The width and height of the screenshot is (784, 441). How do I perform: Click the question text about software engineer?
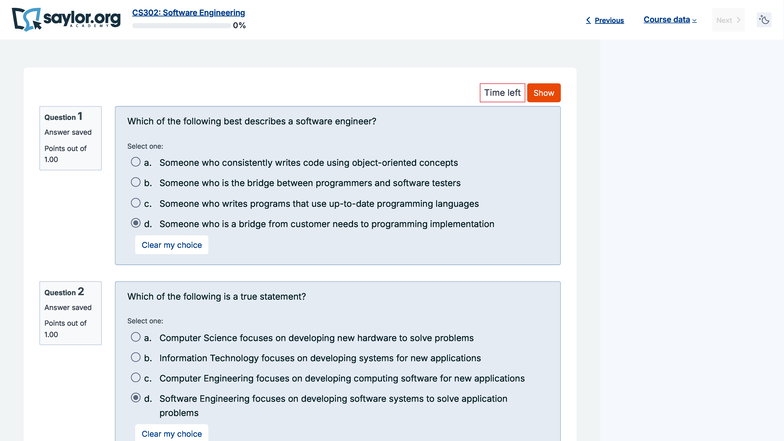click(252, 122)
